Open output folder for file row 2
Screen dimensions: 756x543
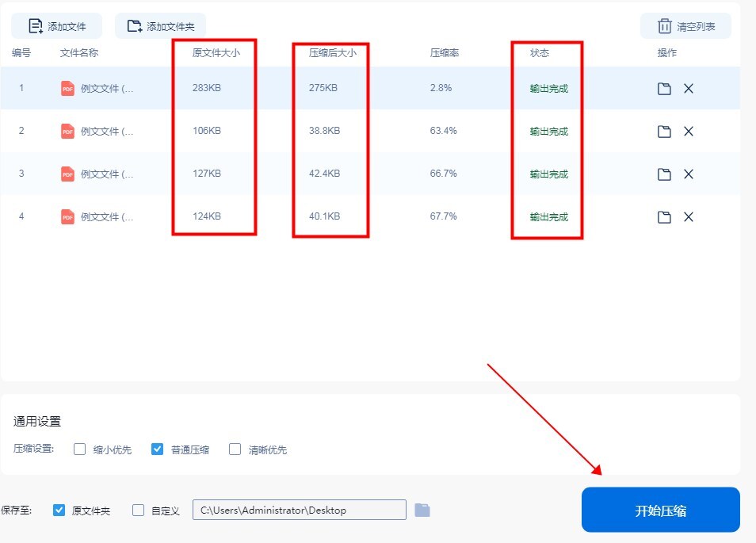tap(664, 132)
